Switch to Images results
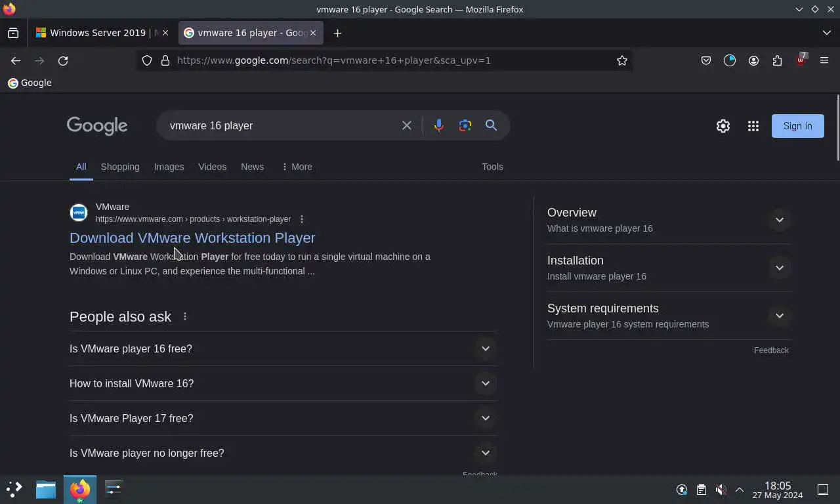This screenshot has width=840, height=504. click(x=169, y=167)
